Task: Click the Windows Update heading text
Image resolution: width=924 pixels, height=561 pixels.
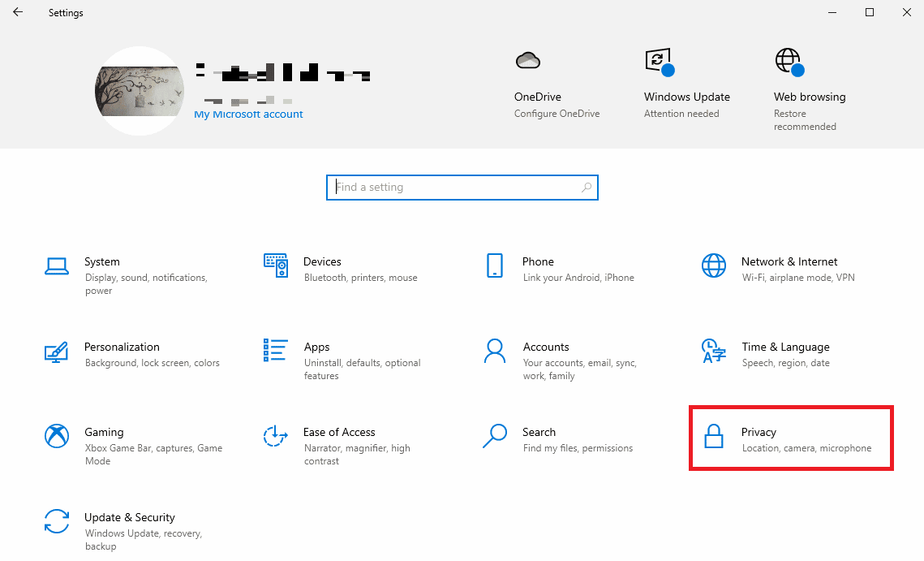Action: (686, 97)
